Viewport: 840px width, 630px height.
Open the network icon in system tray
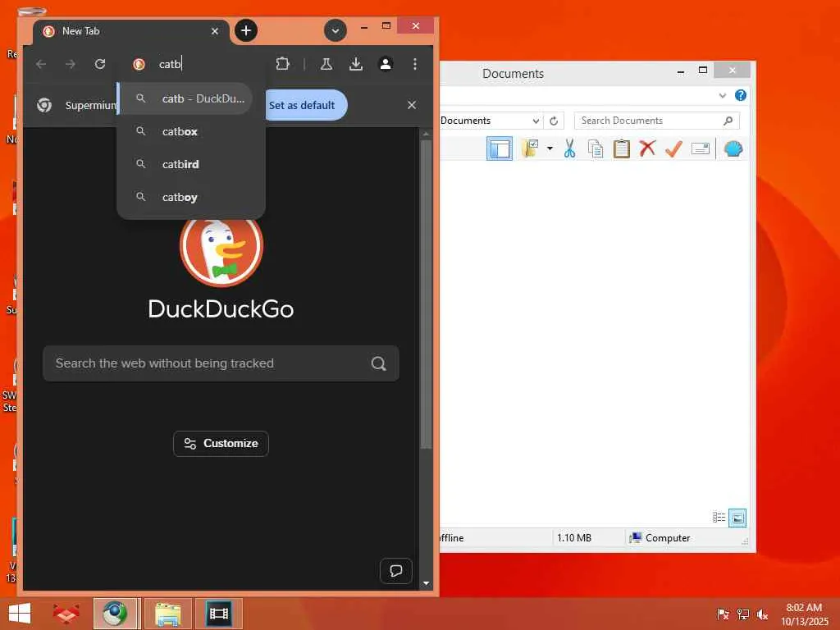click(x=742, y=614)
